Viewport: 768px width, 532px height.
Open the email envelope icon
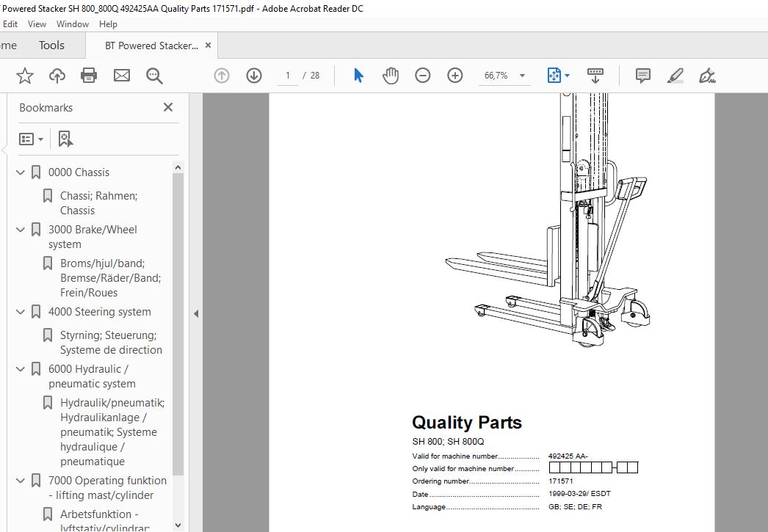[x=121, y=76]
